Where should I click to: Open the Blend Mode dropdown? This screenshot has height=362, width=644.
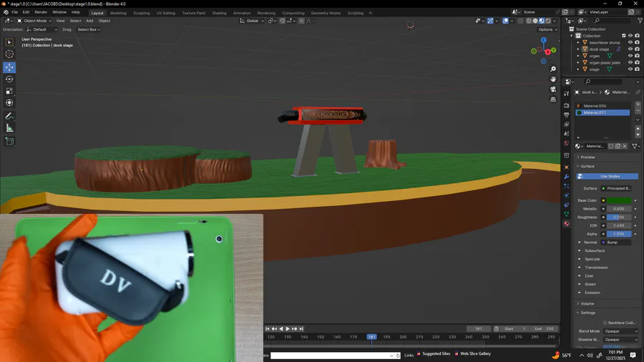click(620, 331)
